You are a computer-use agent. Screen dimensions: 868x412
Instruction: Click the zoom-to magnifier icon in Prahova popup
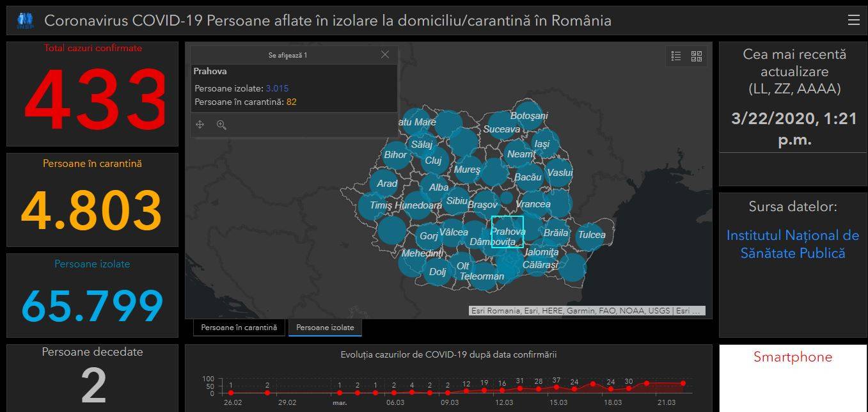tap(221, 124)
